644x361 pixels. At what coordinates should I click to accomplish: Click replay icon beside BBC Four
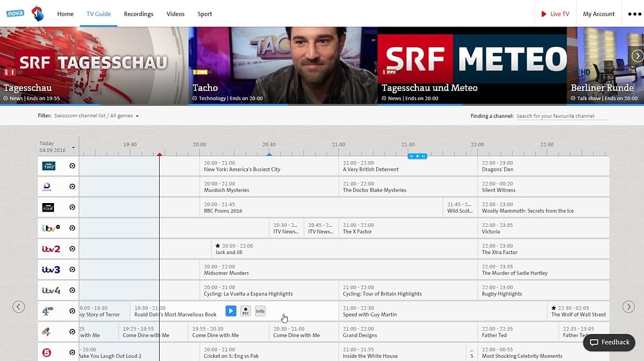pos(72,207)
